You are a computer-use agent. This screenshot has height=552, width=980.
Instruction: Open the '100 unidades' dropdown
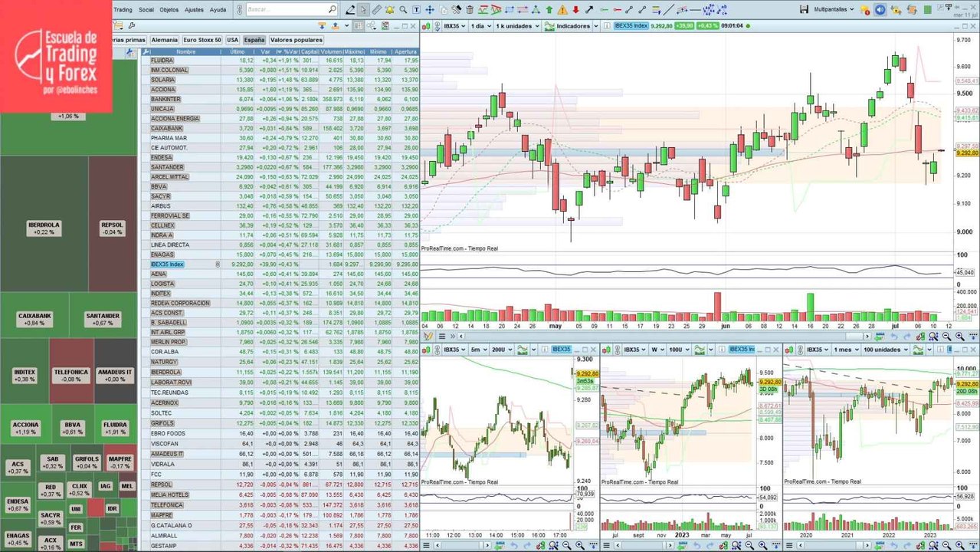(886, 350)
